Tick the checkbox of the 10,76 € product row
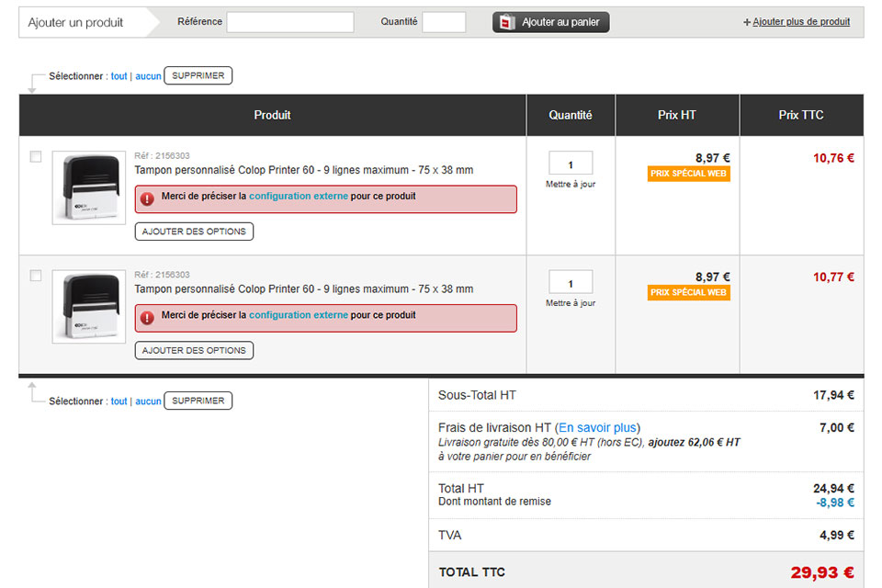Screen dimensions: 882x588 click(x=36, y=156)
